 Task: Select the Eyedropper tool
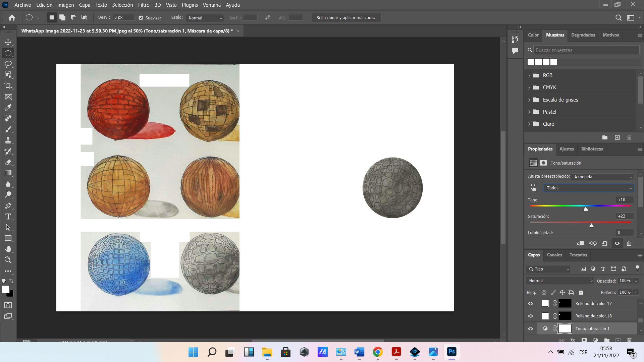(8, 108)
